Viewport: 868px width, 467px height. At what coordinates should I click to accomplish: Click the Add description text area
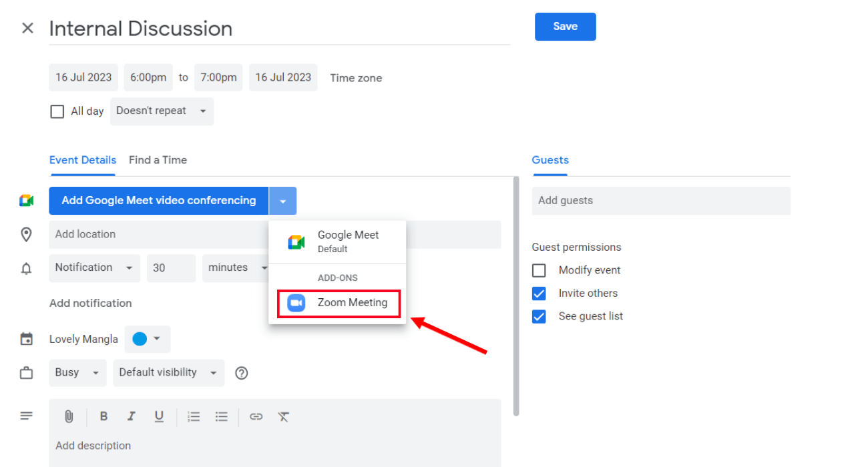click(275, 446)
